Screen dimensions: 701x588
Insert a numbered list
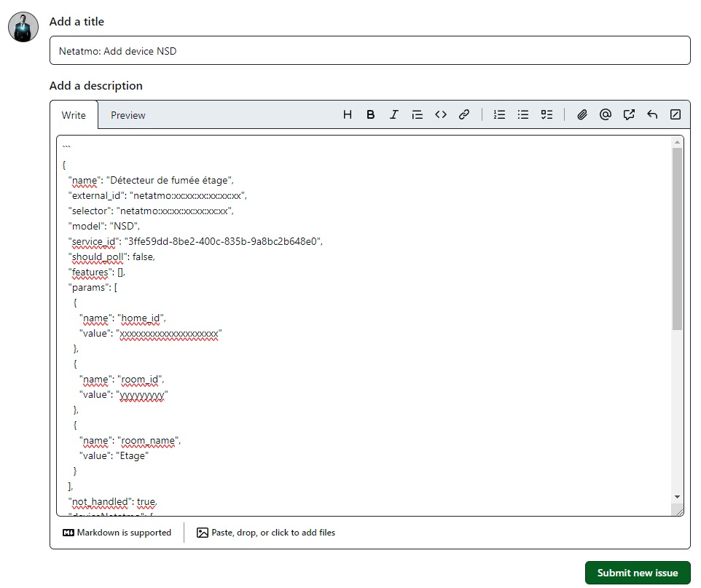pyautogui.click(x=500, y=114)
